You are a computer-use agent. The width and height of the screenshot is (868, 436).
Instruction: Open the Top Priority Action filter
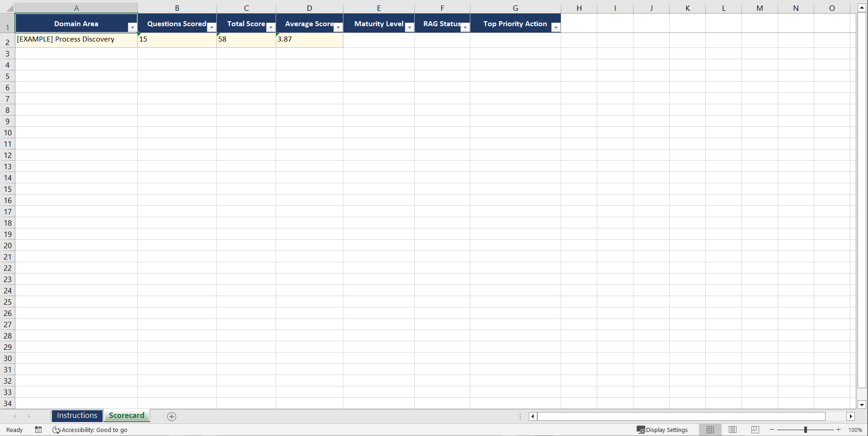click(x=555, y=28)
